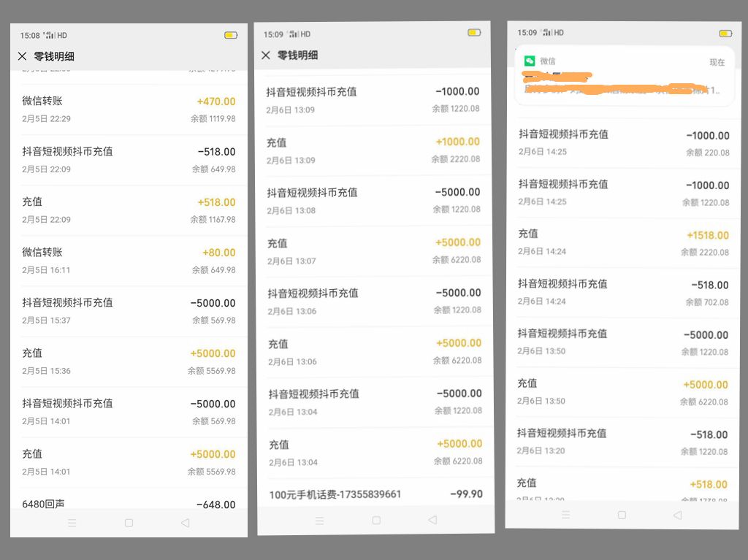Open 抖音短视频抖币充值 -5000.00 entry at 2月5日 15:37

pos(129,312)
